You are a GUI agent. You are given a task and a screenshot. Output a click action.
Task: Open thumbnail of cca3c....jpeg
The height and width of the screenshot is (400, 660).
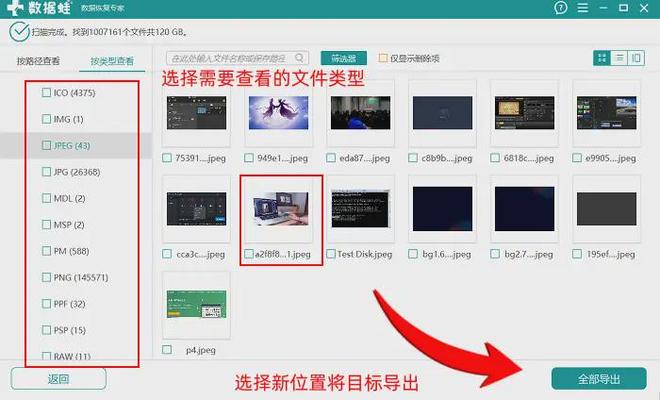[196, 209]
